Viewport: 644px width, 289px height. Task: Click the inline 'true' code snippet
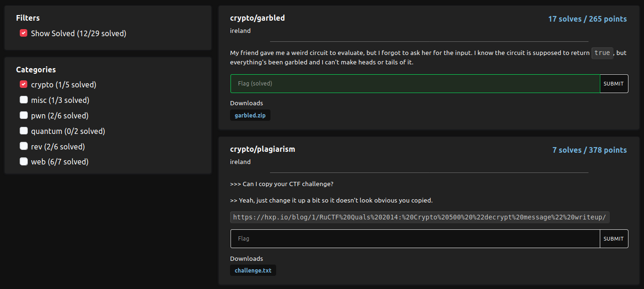602,53
